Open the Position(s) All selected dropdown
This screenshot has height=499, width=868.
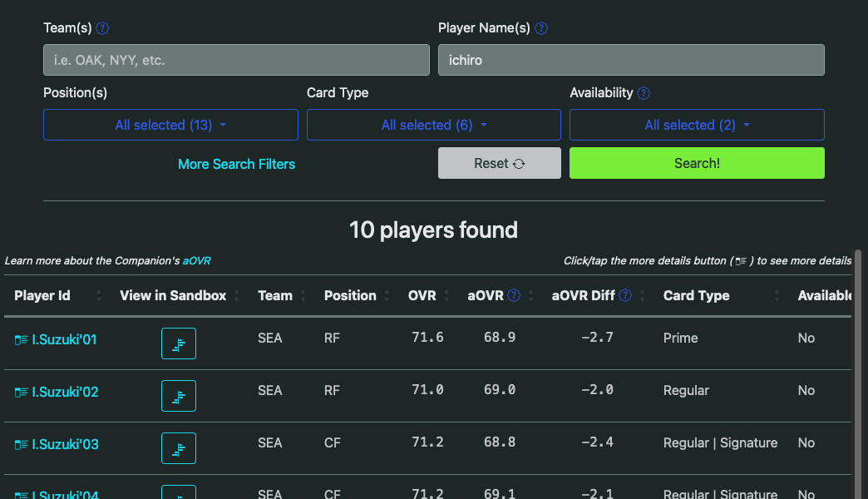pos(170,125)
